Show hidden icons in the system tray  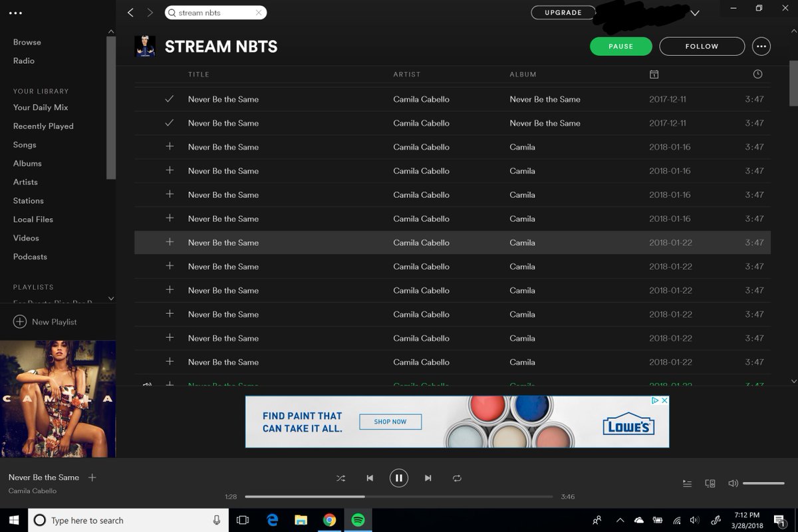click(620, 520)
